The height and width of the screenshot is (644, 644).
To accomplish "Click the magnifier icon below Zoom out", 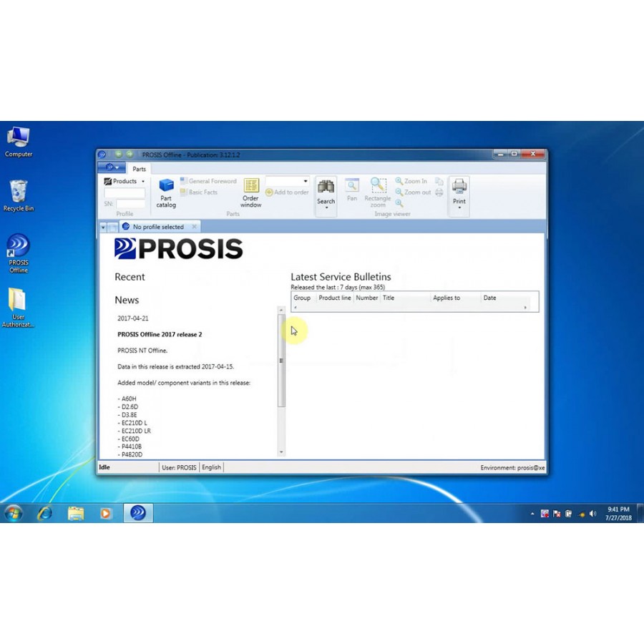I will coord(399,203).
